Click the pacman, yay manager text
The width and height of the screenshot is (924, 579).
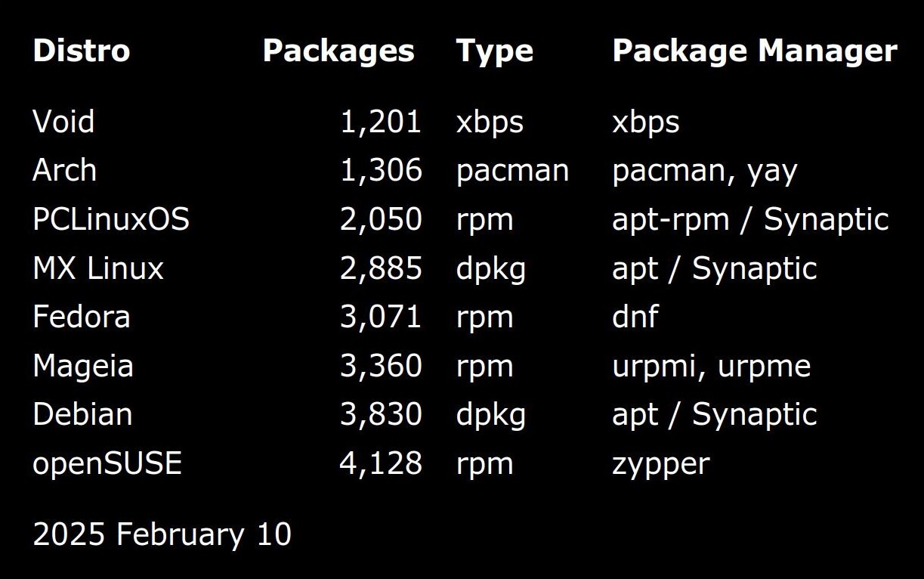click(705, 172)
